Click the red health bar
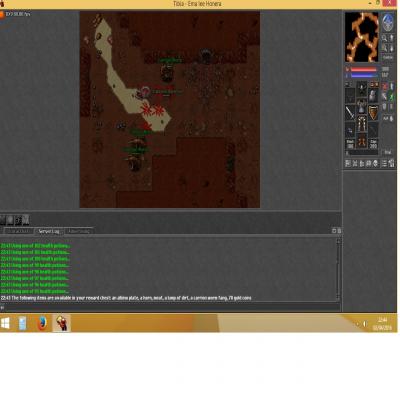This screenshot has height=400, width=400. [364, 69]
